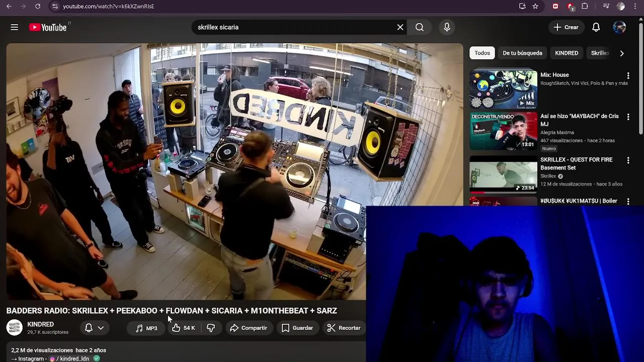Open options for Quest For Fire video
Viewport: 644px width, 362px height.
[628, 160]
